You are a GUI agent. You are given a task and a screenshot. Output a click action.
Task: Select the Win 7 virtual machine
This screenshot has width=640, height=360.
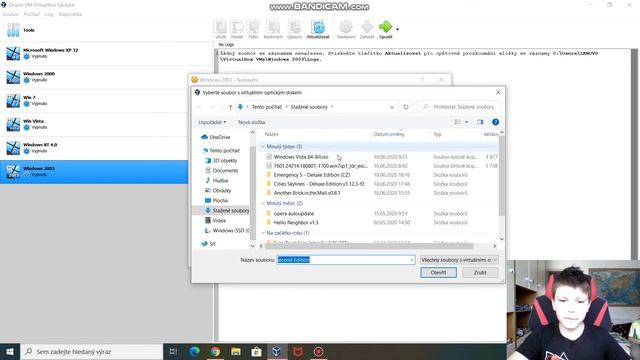pyautogui.click(x=106, y=100)
